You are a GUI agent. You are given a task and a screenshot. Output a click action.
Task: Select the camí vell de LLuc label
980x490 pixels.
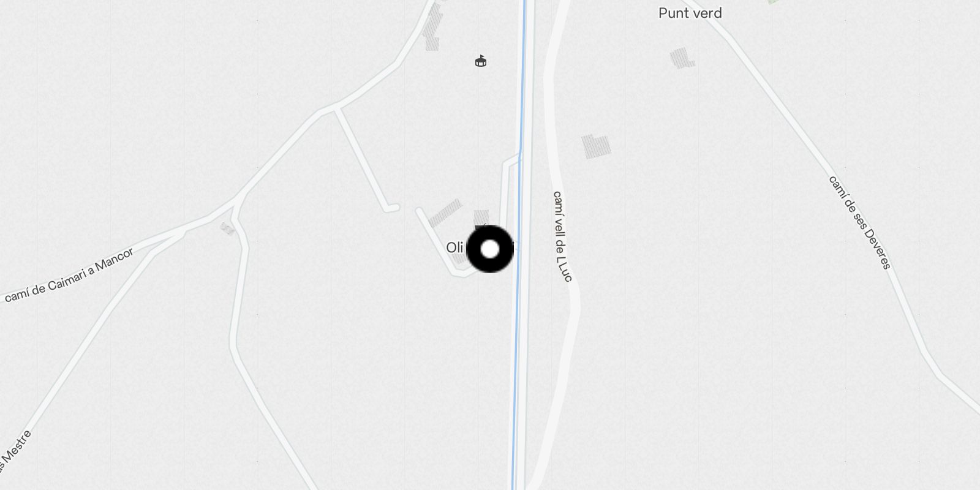pyautogui.click(x=562, y=236)
